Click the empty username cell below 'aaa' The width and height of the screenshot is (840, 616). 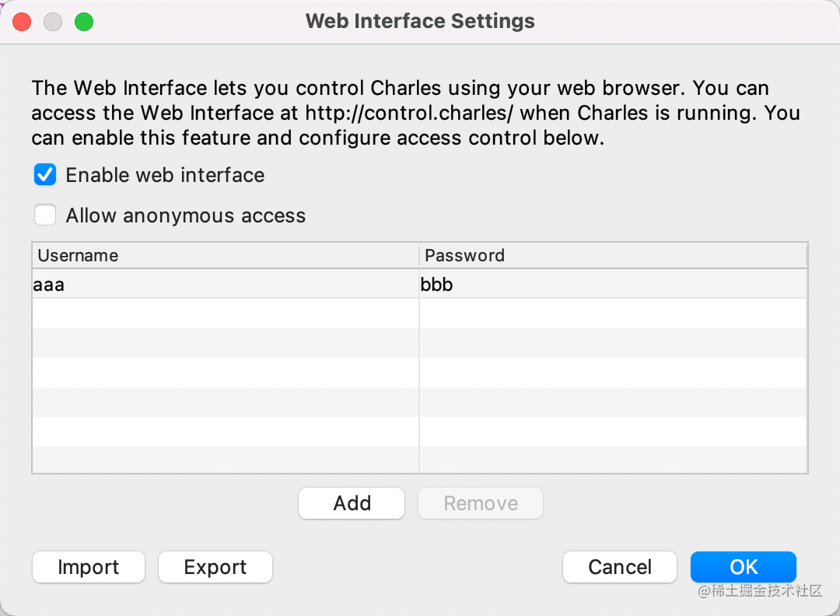(224, 313)
